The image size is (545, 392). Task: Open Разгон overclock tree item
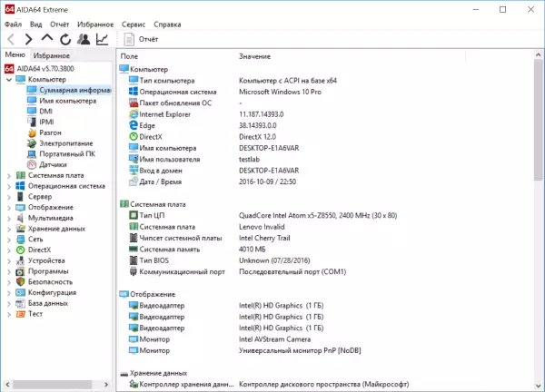tap(50, 132)
